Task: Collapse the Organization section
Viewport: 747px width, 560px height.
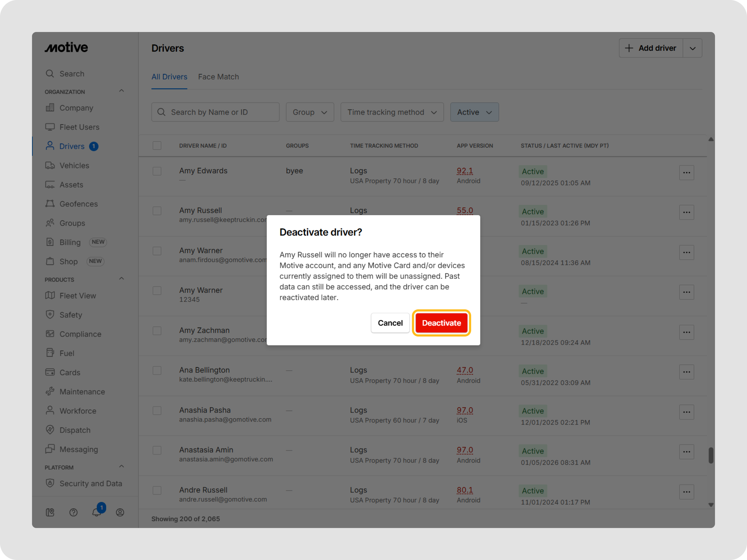Action: [121, 90]
